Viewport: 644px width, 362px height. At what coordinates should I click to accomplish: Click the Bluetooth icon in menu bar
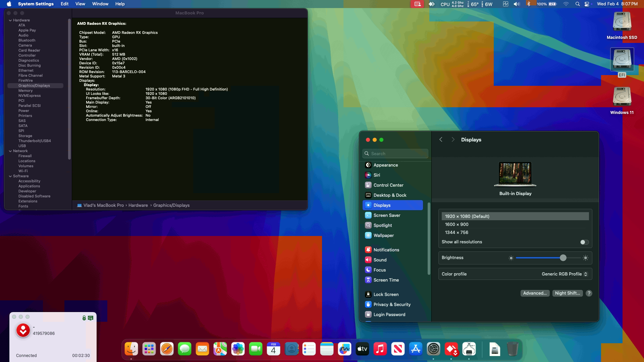528,4
